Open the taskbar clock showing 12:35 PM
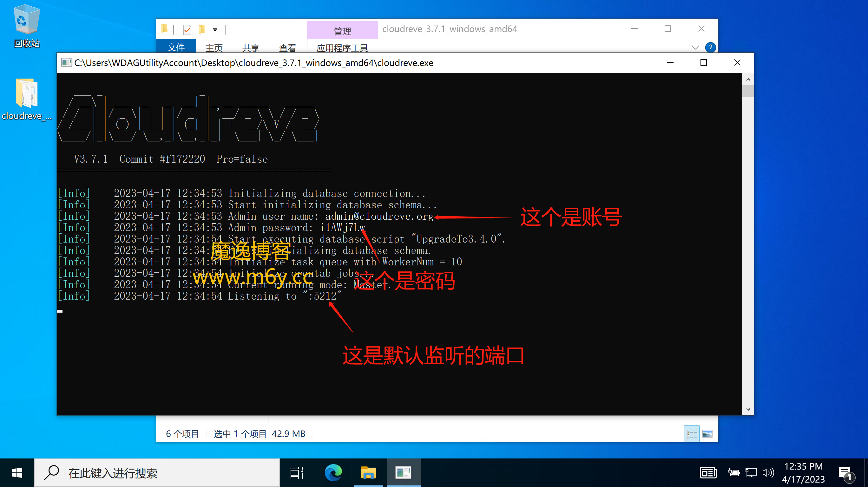Viewport: 868px width, 487px height. click(803, 473)
